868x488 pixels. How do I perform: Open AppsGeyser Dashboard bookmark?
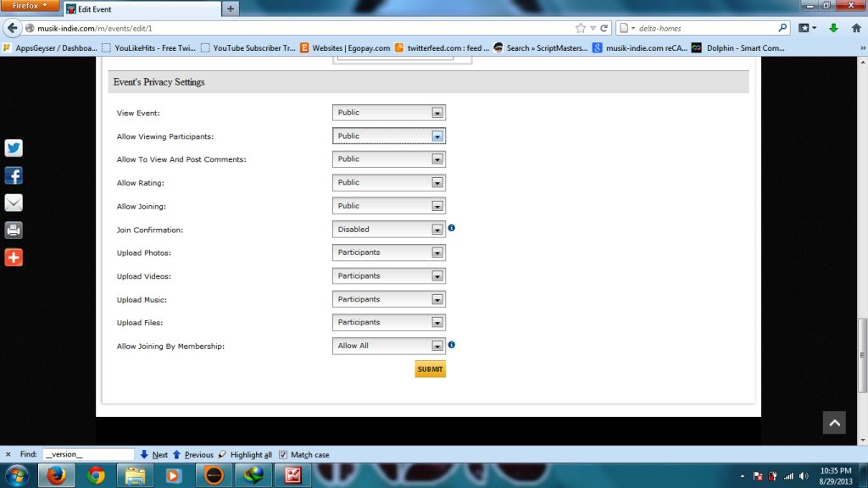(50, 48)
